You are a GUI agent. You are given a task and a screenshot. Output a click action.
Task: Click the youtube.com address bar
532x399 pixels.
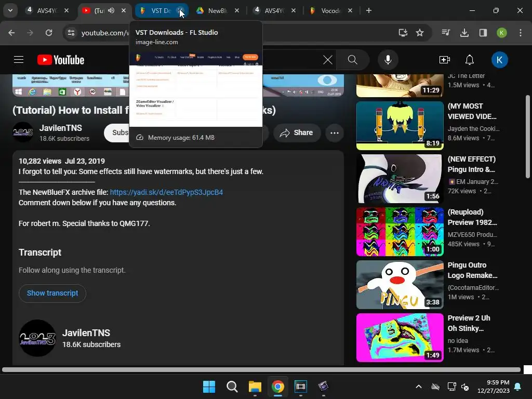pyautogui.click(x=105, y=33)
